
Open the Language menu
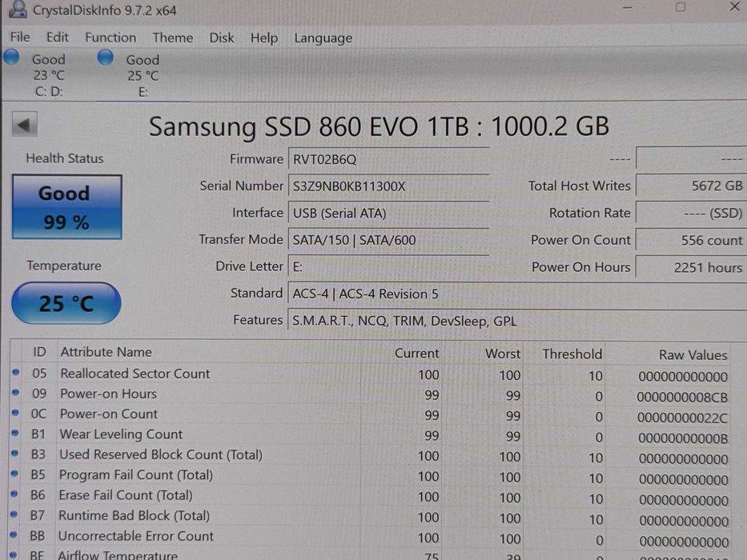point(323,38)
